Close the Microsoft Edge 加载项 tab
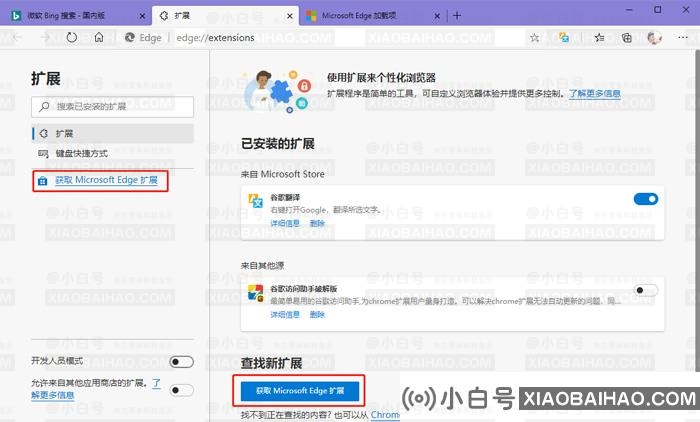700x422 pixels. [437, 16]
